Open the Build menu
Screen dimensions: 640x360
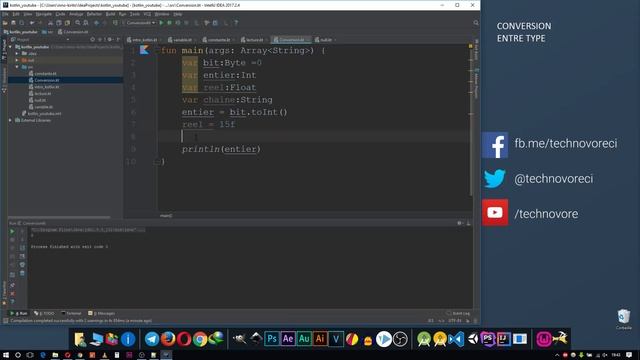[110, 14]
